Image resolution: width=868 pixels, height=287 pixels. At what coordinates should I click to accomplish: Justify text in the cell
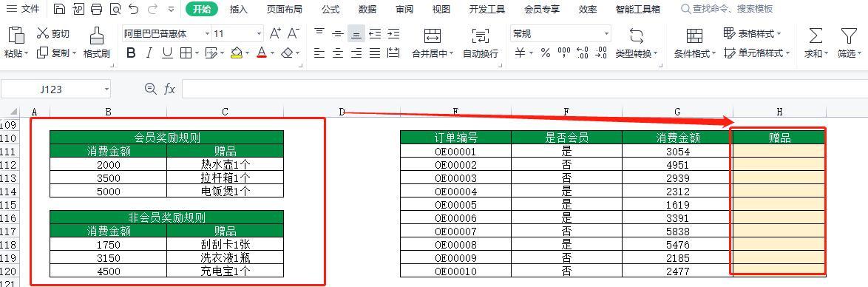click(375, 53)
